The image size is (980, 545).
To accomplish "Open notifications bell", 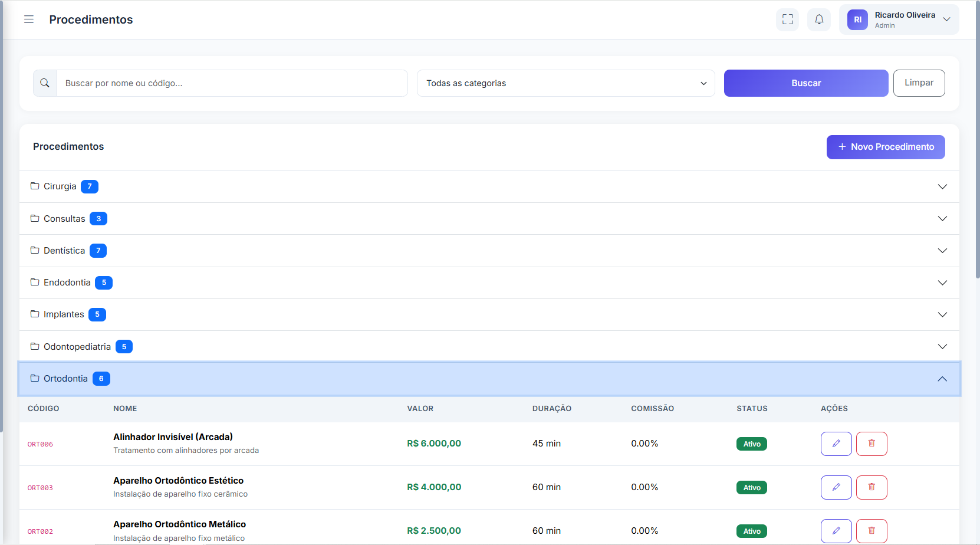I will point(819,19).
